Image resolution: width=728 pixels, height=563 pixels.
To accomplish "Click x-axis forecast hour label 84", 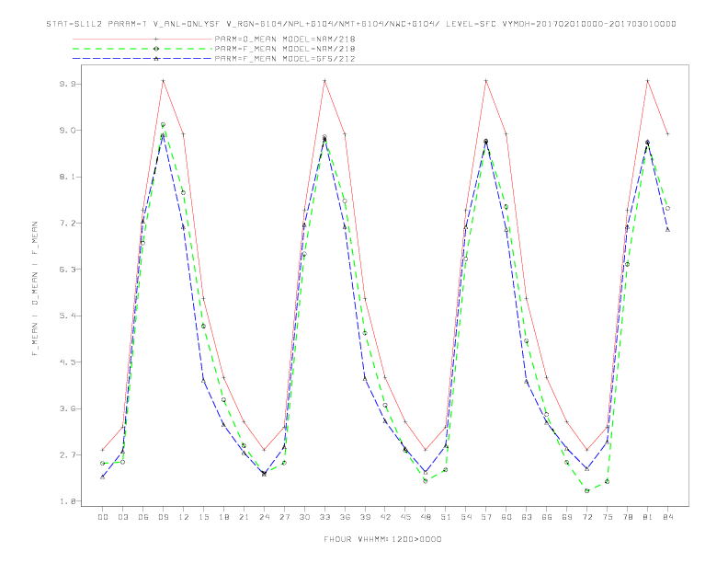I will [668, 517].
